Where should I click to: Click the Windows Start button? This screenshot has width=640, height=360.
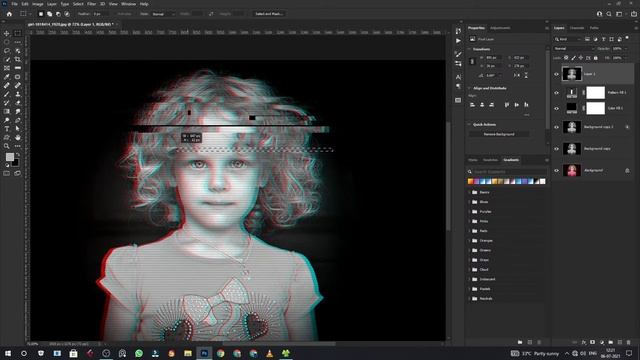pyautogui.click(x=8, y=353)
